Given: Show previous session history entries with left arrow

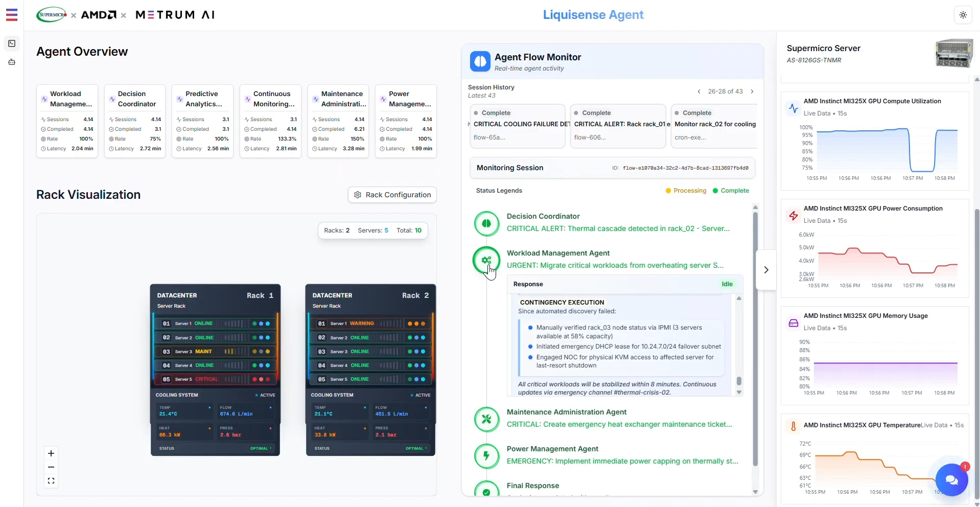Looking at the screenshot, I should point(699,91).
